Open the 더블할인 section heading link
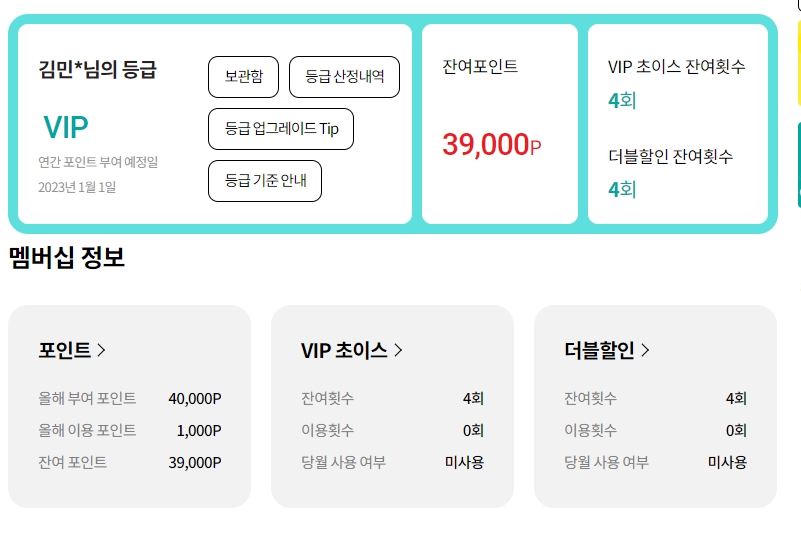 [599, 350]
